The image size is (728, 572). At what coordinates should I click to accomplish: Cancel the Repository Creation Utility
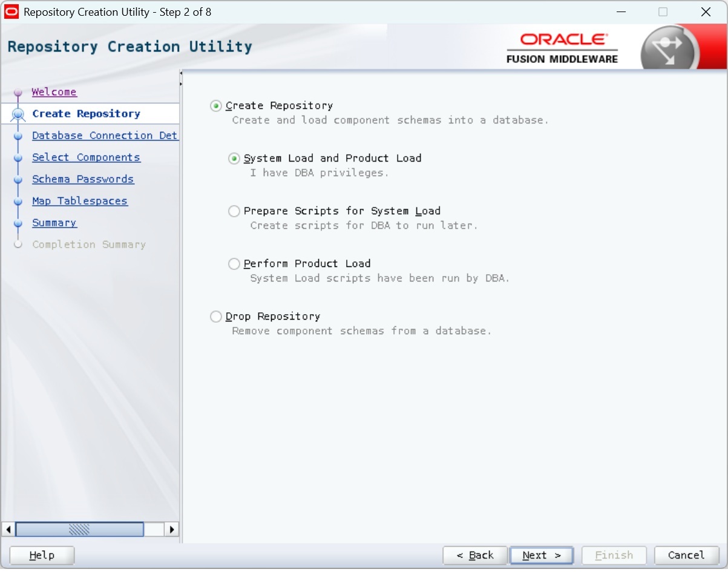pyautogui.click(x=686, y=556)
